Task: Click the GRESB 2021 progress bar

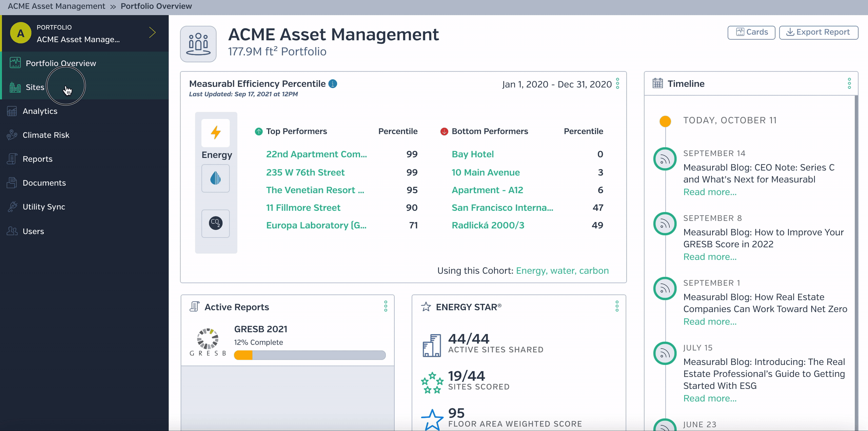Action: pos(310,355)
